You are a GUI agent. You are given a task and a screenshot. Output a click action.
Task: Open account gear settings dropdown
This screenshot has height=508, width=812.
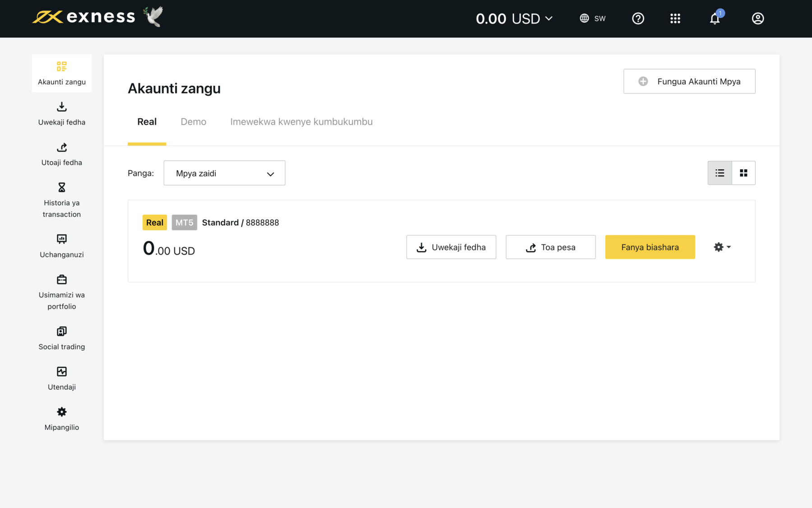[722, 247]
